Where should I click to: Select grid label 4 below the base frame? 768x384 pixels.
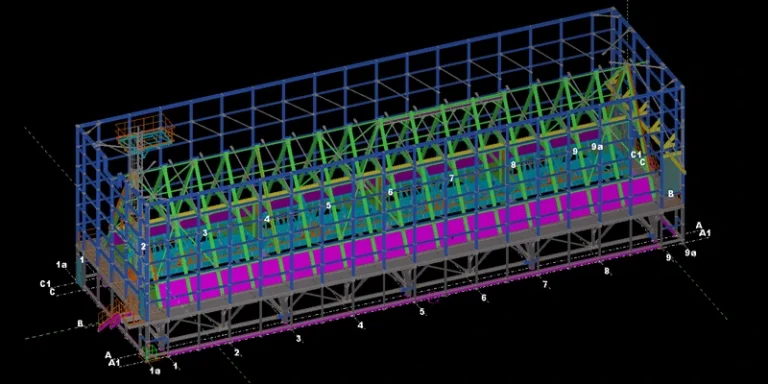coord(360,325)
